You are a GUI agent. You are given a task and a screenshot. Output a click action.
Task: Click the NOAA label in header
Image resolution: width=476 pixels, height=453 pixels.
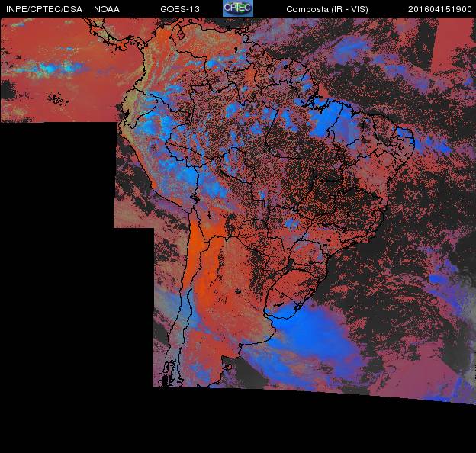coord(107,9)
